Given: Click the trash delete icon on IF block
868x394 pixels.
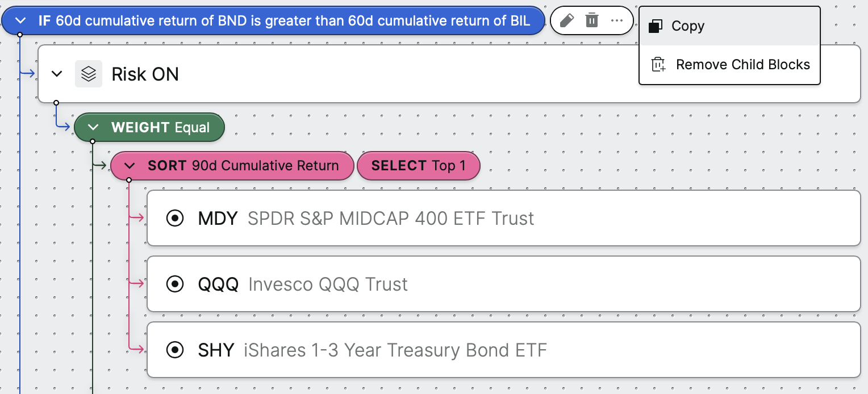Looking at the screenshot, I should pyautogui.click(x=592, y=20).
